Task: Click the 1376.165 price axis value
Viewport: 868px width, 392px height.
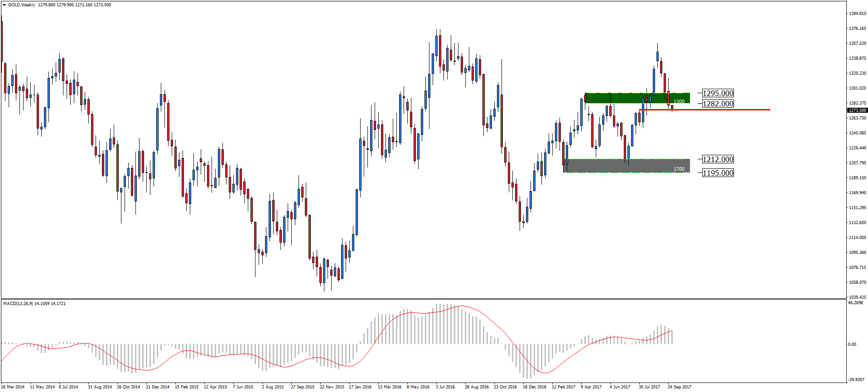Action: [858, 29]
